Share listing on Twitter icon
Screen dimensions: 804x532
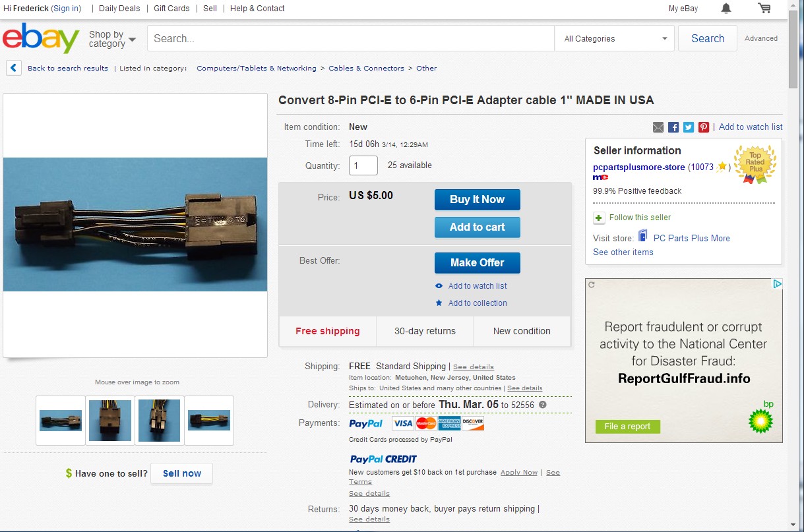[689, 127]
